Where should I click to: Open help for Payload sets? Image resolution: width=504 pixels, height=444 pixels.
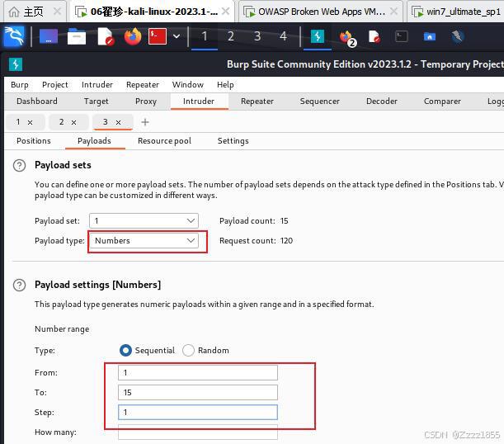pos(19,166)
